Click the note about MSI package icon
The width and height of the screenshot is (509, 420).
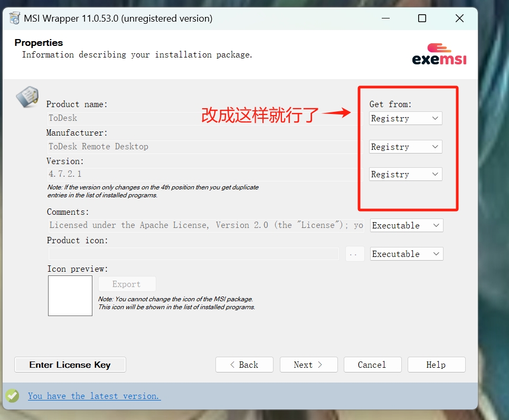pyautogui.click(x=176, y=303)
